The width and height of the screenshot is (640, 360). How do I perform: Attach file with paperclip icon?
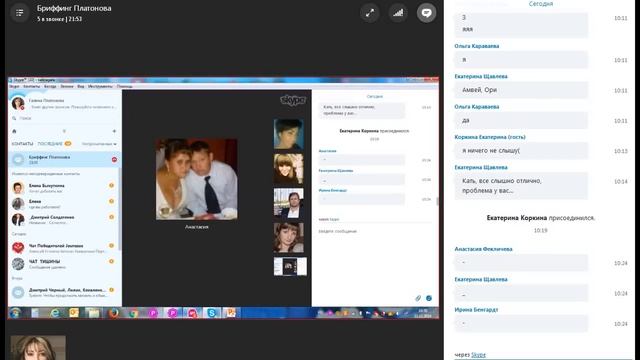point(418,298)
